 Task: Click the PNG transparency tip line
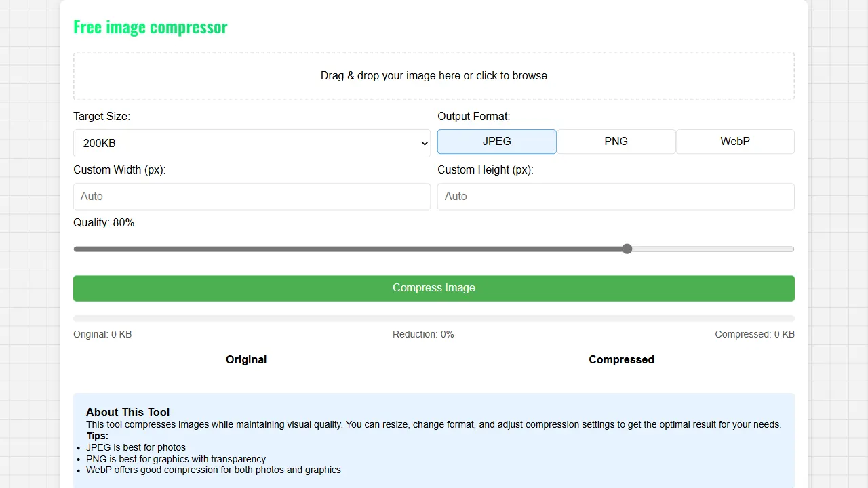point(176,459)
